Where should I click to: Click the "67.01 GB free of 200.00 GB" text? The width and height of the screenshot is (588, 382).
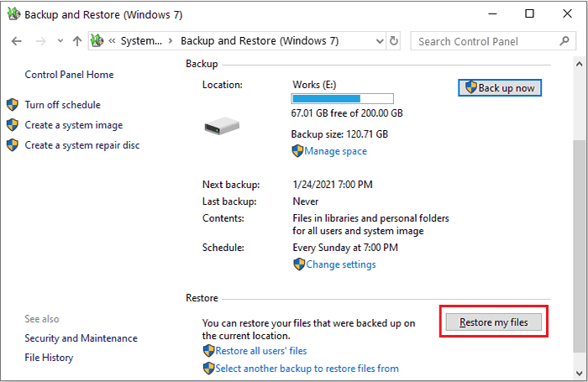(347, 113)
